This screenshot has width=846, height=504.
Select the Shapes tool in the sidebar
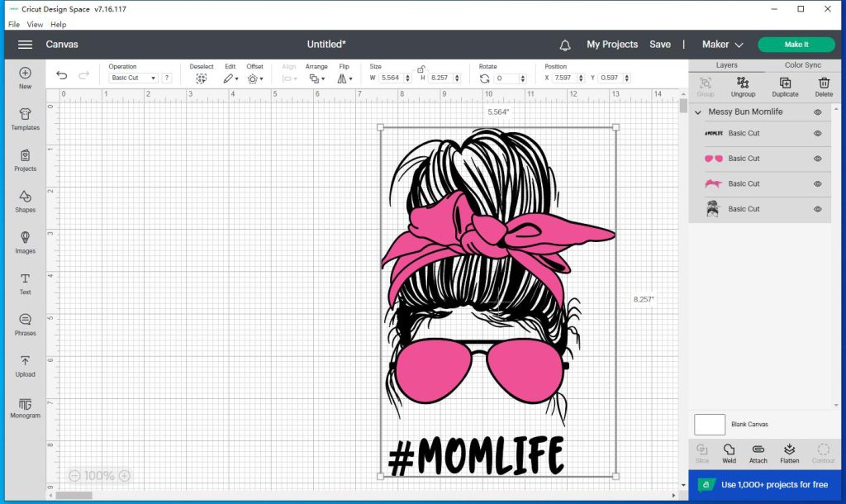coord(25,202)
